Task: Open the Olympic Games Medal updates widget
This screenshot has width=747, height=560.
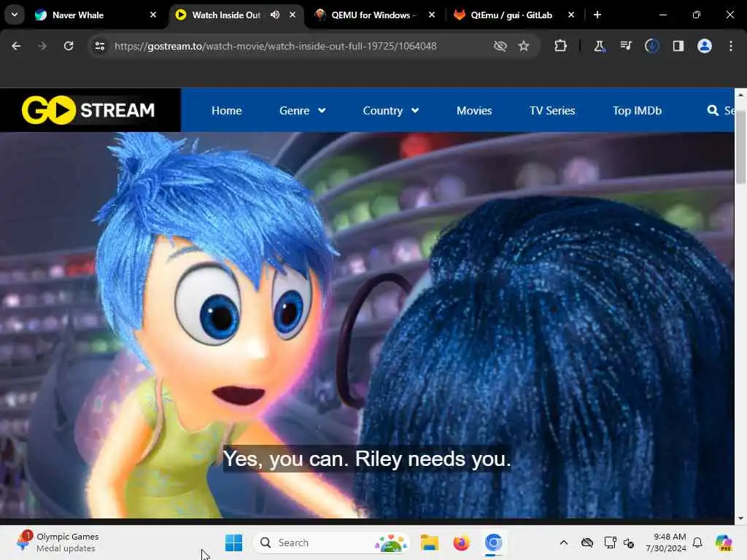Action: [57, 542]
